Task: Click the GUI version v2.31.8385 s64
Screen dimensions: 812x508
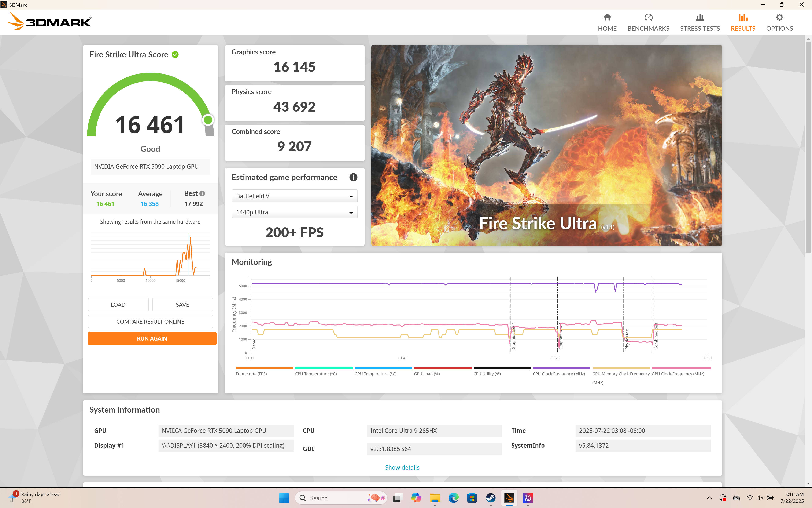Action: coord(434,449)
